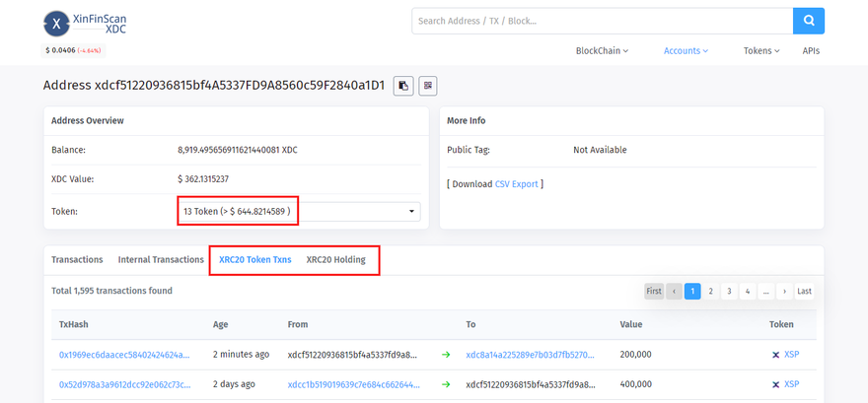
Task: Expand the BlockChain menu
Action: click(602, 51)
